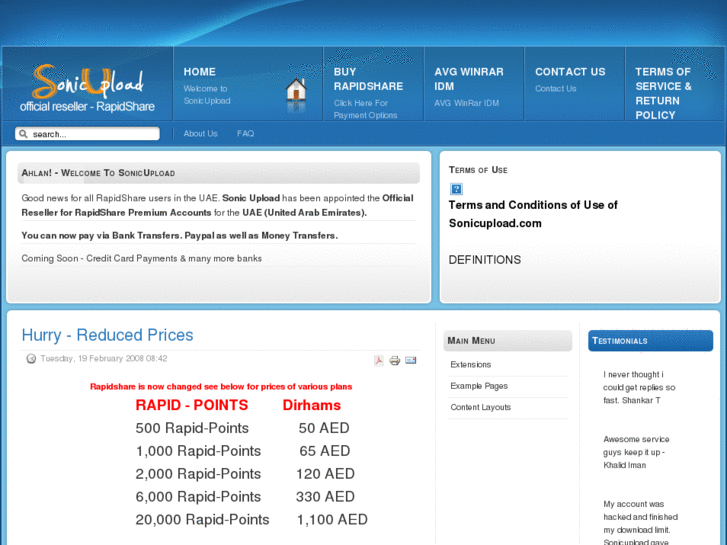The height and width of the screenshot is (545, 727).
Task: Click the blue question mark icon
Action: click(x=456, y=189)
